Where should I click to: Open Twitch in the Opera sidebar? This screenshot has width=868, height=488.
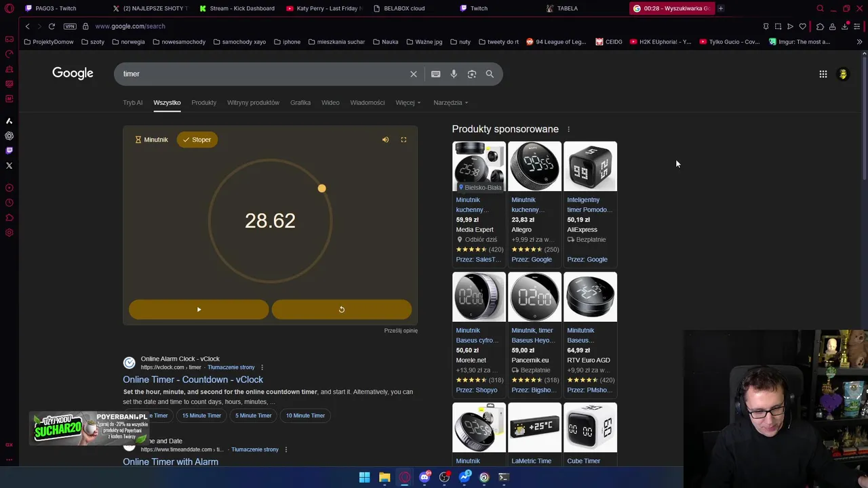(9, 150)
